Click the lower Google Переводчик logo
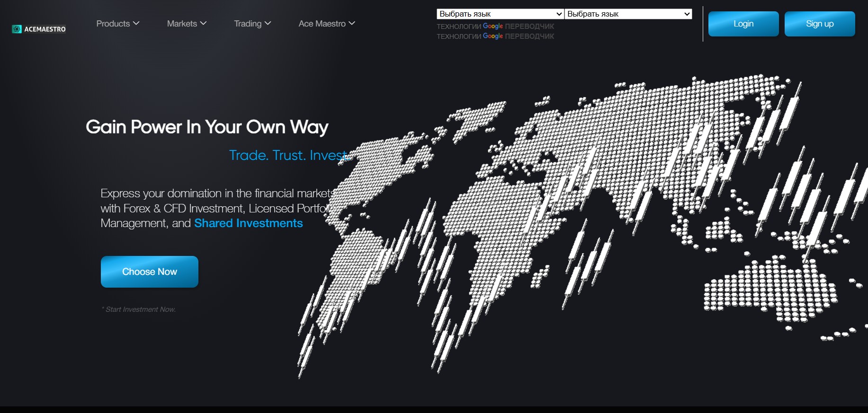The image size is (868, 413). point(492,36)
